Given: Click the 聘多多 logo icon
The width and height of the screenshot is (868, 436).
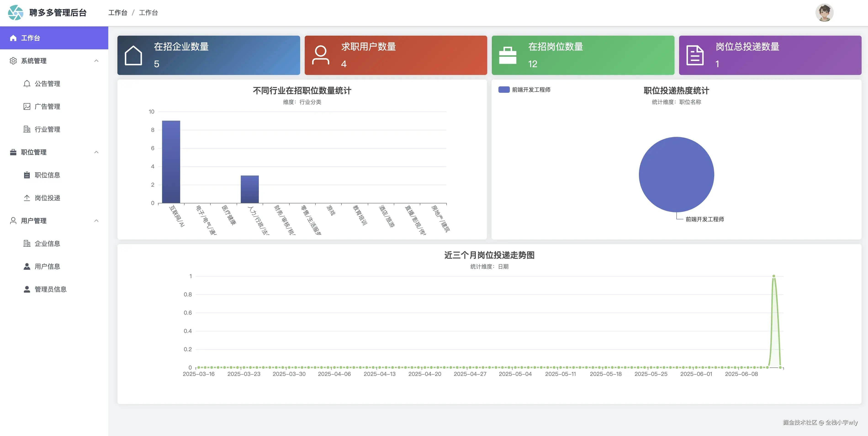Looking at the screenshot, I should [x=16, y=13].
